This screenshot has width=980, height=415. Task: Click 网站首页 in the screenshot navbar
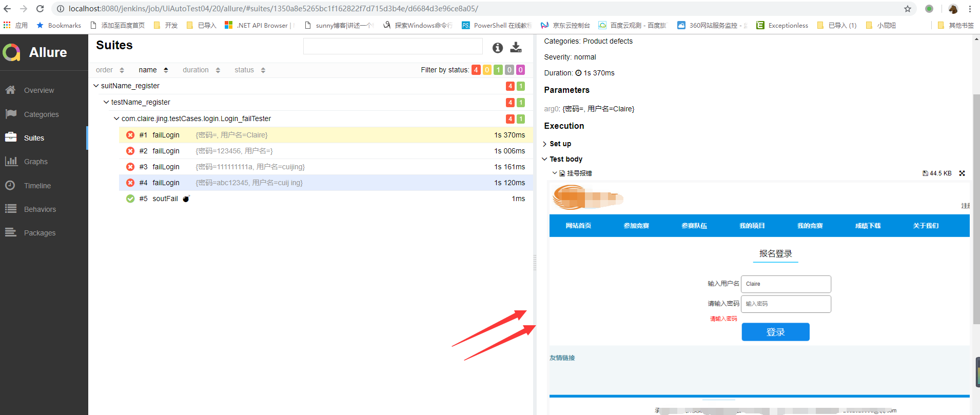[x=578, y=226]
